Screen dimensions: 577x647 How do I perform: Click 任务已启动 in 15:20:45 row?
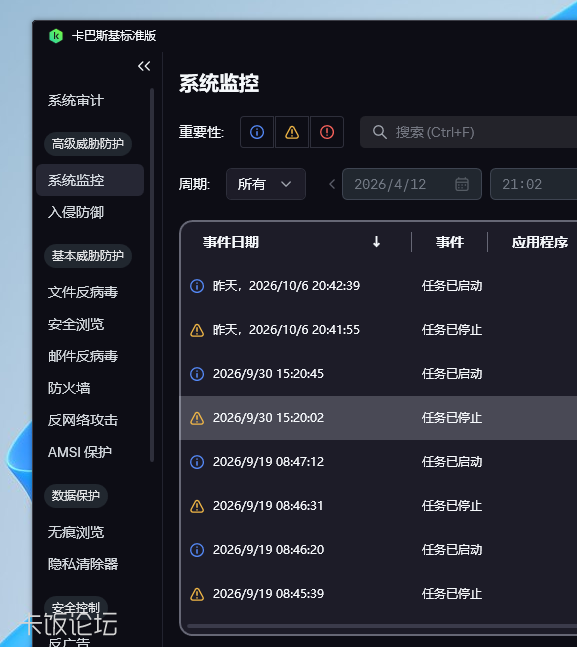click(452, 374)
